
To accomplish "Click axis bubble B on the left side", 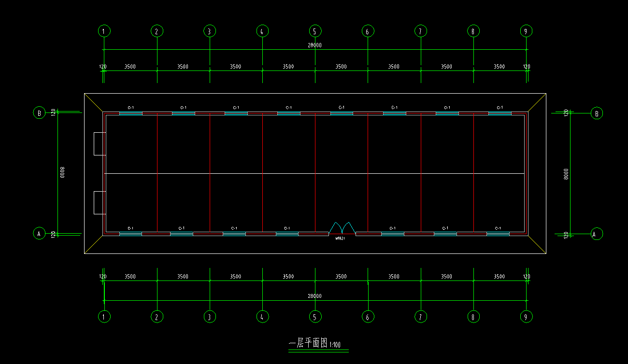I will (39, 113).
